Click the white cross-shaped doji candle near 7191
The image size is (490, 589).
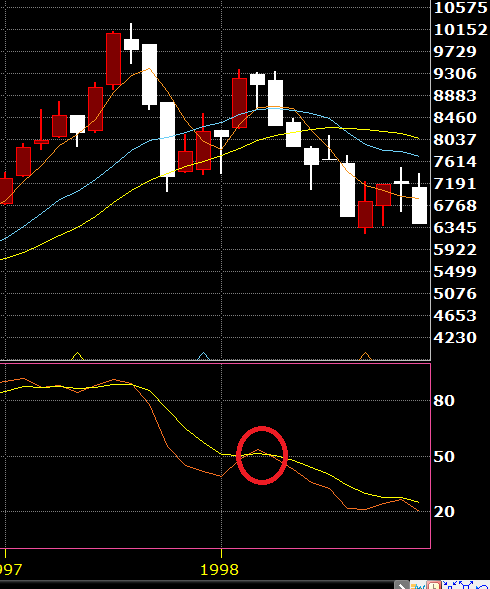point(401,189)
